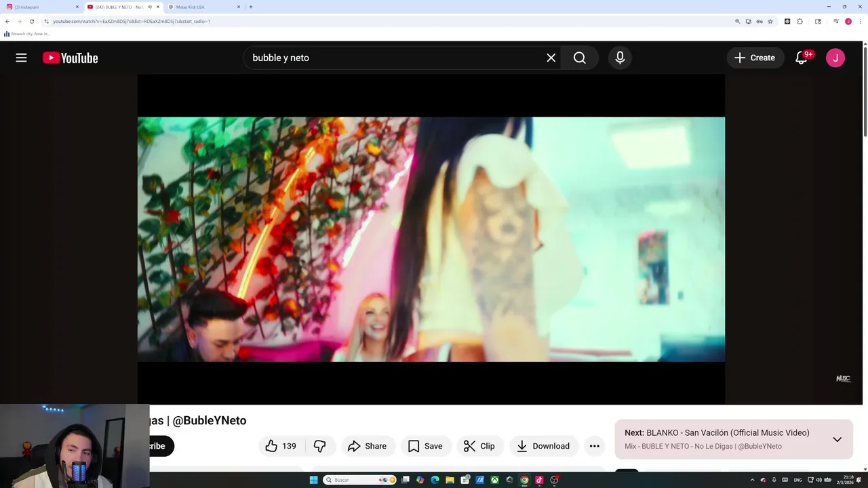Open Chrome profile avatar in toolbar
The width and height of the screenshot is (868, 488).
(x=848, y=21)
